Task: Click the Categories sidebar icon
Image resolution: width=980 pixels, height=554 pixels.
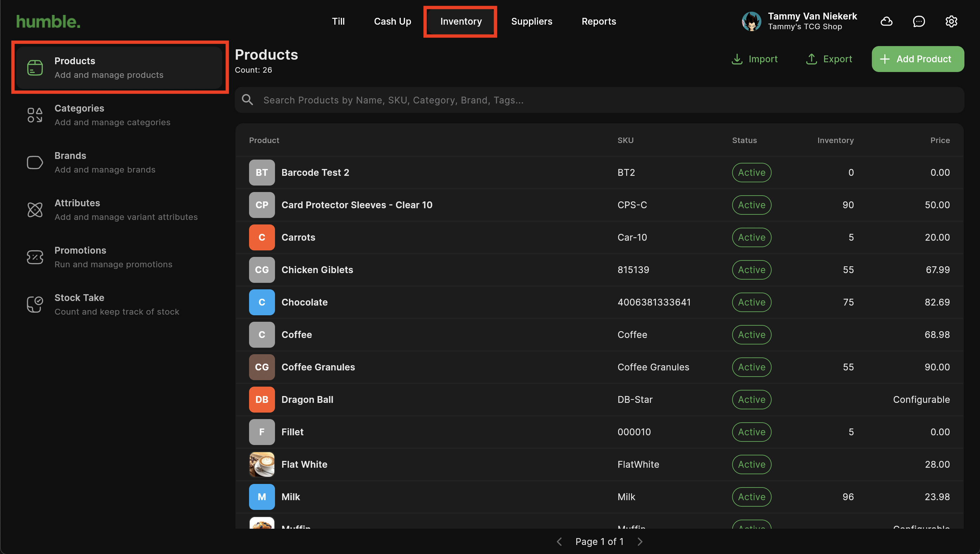Action: click(x=35, y=115)
